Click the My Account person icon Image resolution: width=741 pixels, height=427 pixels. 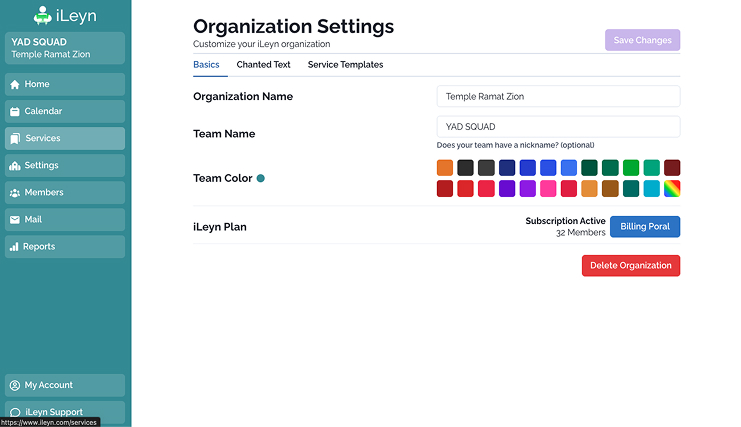[15, 385]
